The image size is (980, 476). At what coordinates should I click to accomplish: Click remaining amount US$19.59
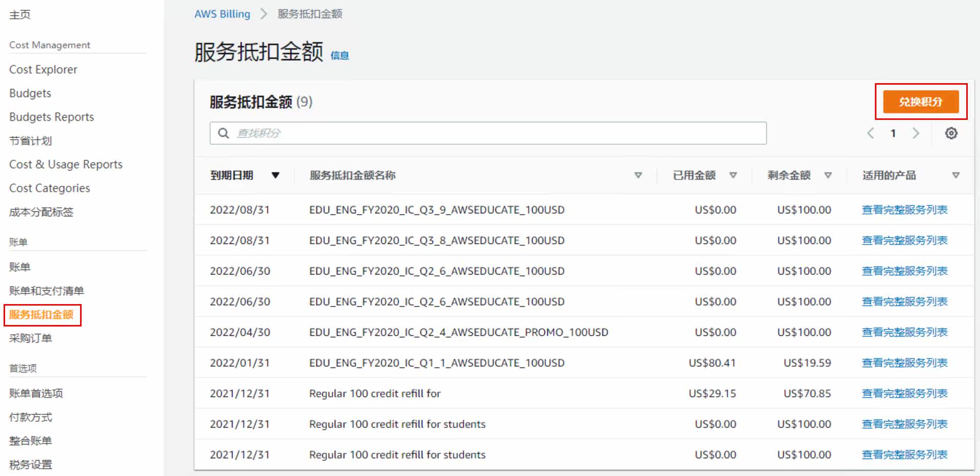[807, 363]
